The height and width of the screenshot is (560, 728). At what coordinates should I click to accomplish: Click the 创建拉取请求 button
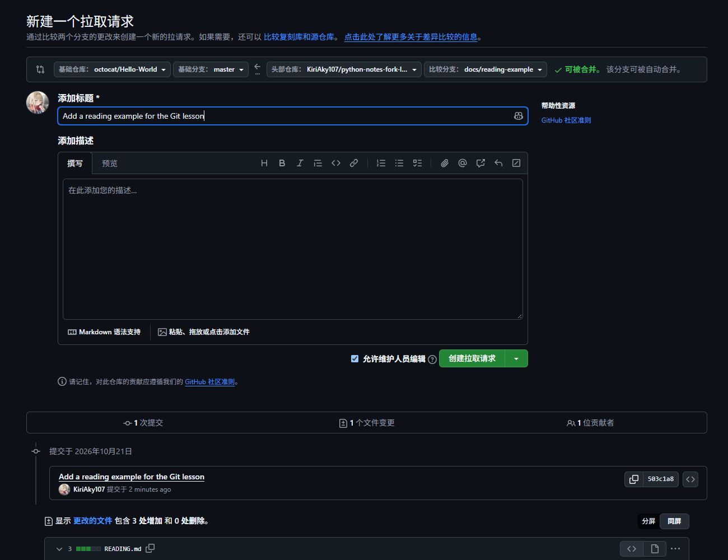pos(472,358)
